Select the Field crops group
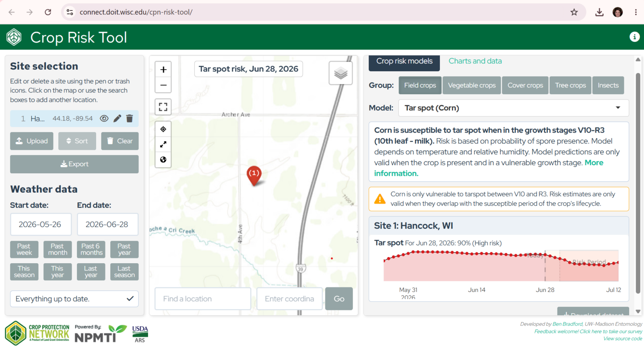 (x=420, y=85)
